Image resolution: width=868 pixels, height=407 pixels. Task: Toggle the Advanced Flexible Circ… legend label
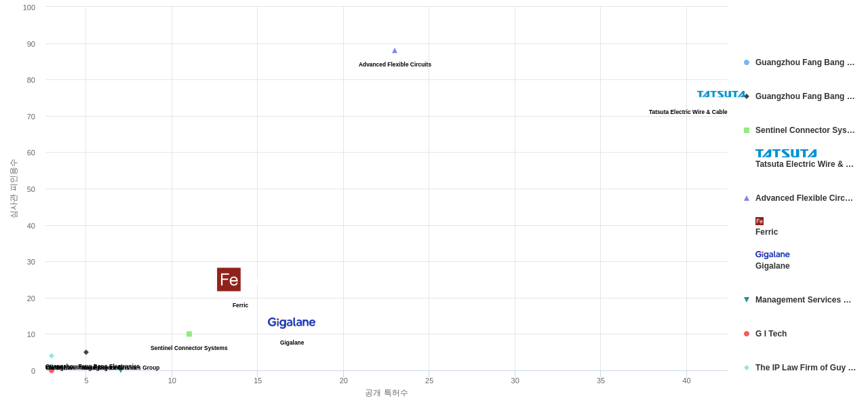pos(804,198)
